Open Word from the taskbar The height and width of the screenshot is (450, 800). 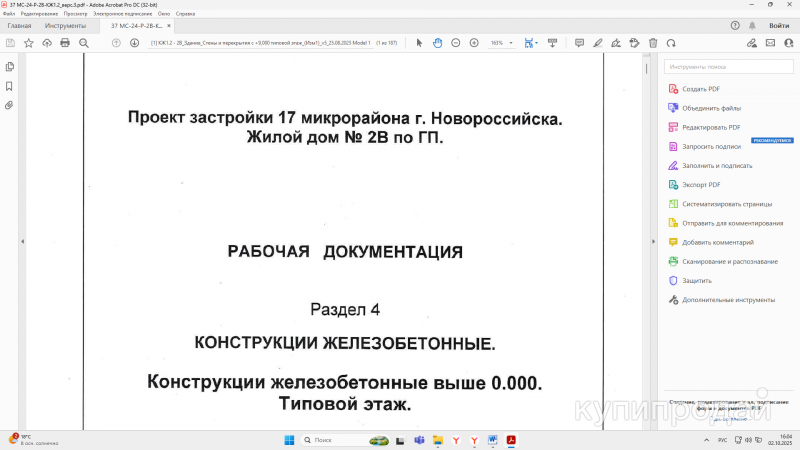tap(492, 440)
